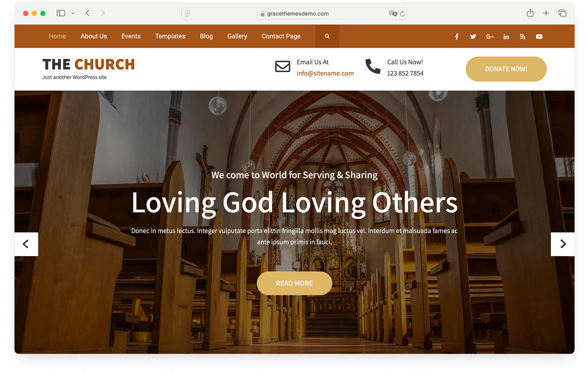Open the LinkedIn social icon

point(506,36)
